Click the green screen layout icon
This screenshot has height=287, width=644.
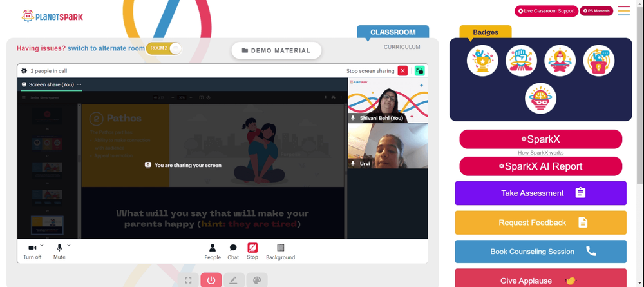[x=419, y=71]
